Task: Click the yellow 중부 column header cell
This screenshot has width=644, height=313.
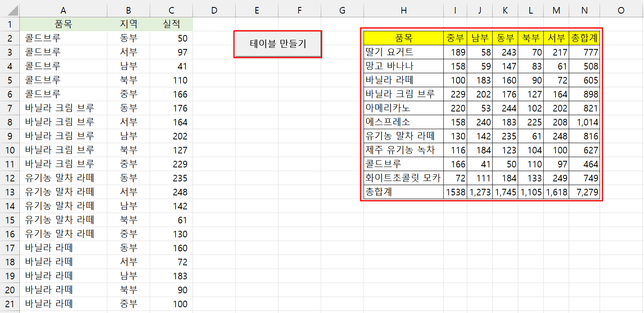Action: tap(455, 38)
